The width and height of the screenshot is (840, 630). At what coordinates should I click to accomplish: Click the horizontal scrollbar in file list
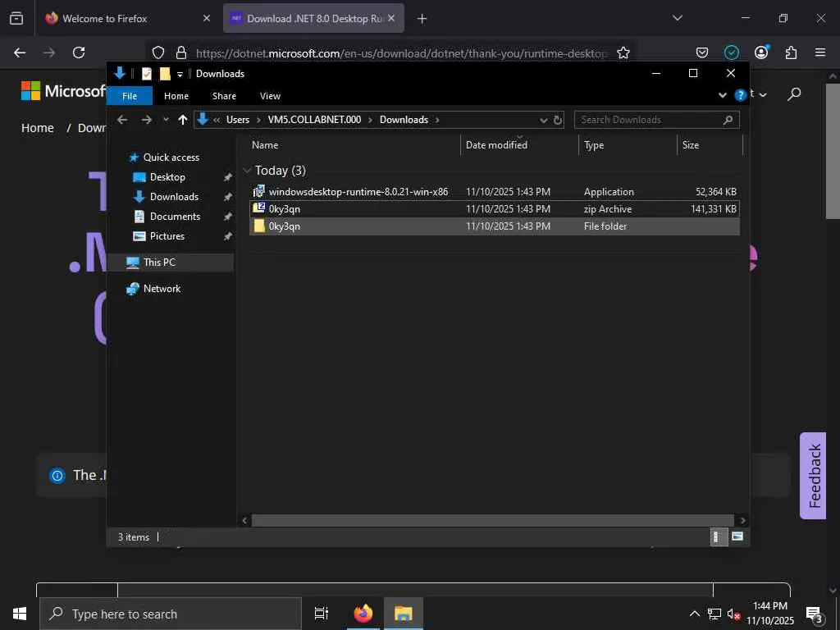(492, 520)
